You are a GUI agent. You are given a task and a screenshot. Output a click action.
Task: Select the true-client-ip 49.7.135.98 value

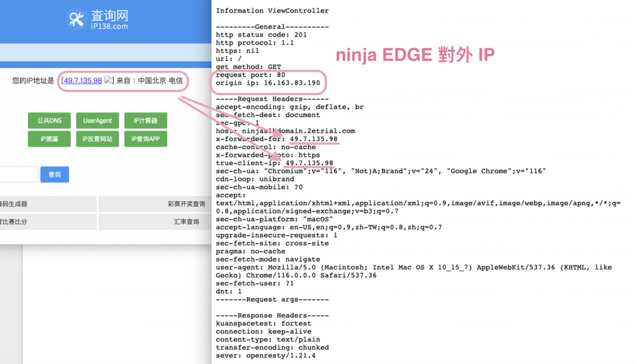click(x=309, y=163)
